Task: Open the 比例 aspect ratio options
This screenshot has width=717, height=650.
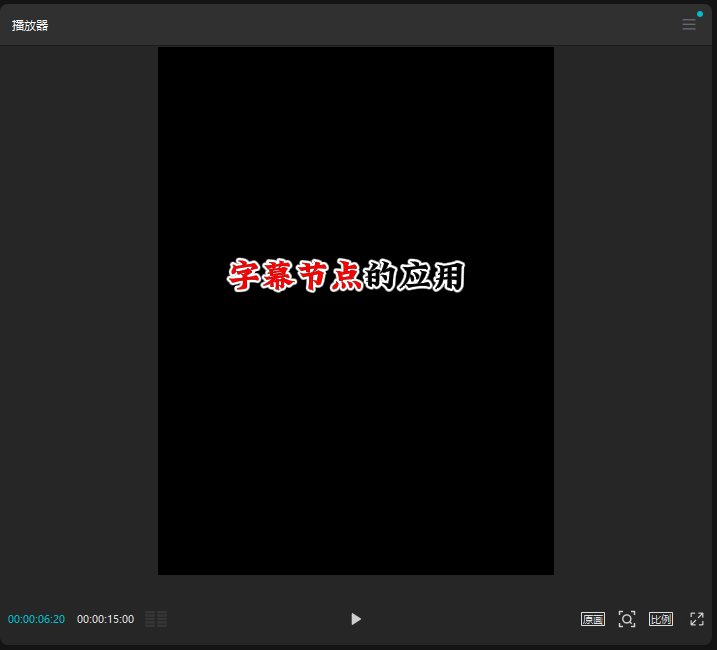Action: [x=661, y=619]
